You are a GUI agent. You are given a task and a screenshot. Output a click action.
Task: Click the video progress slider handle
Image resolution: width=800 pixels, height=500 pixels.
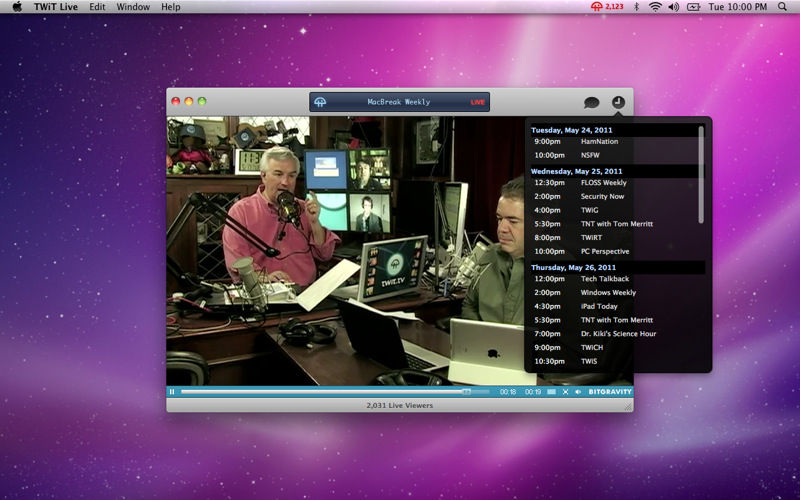[466, 392]
